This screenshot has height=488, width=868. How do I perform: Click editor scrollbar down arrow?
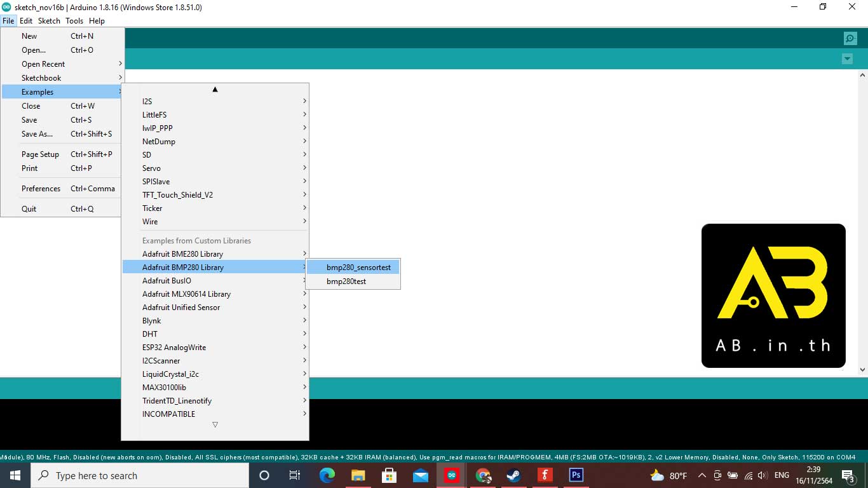[x=862, y=370]
